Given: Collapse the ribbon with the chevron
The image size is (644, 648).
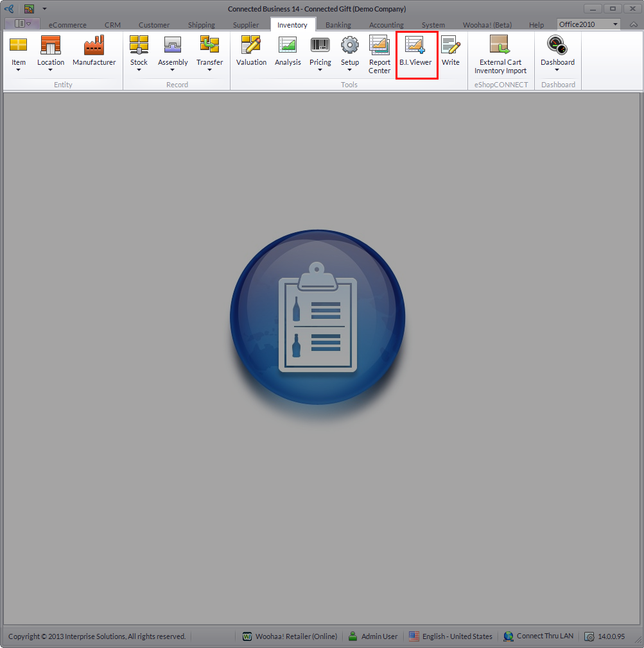Looking at the screenshot, I should coord(633,25).
